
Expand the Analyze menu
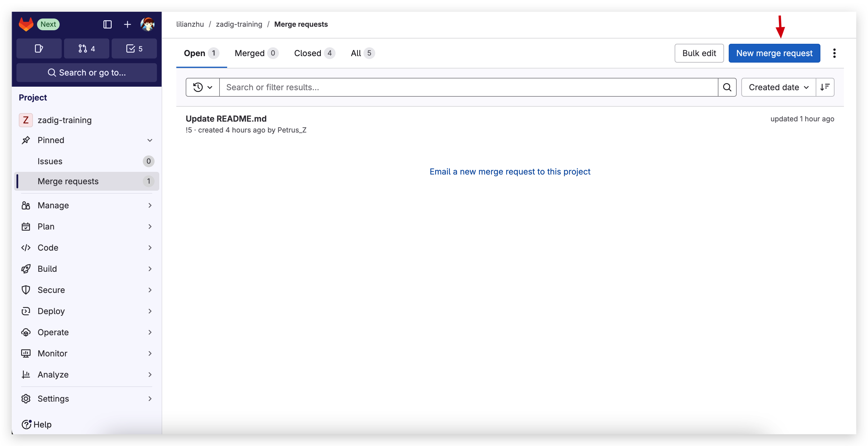pos(87,375)
